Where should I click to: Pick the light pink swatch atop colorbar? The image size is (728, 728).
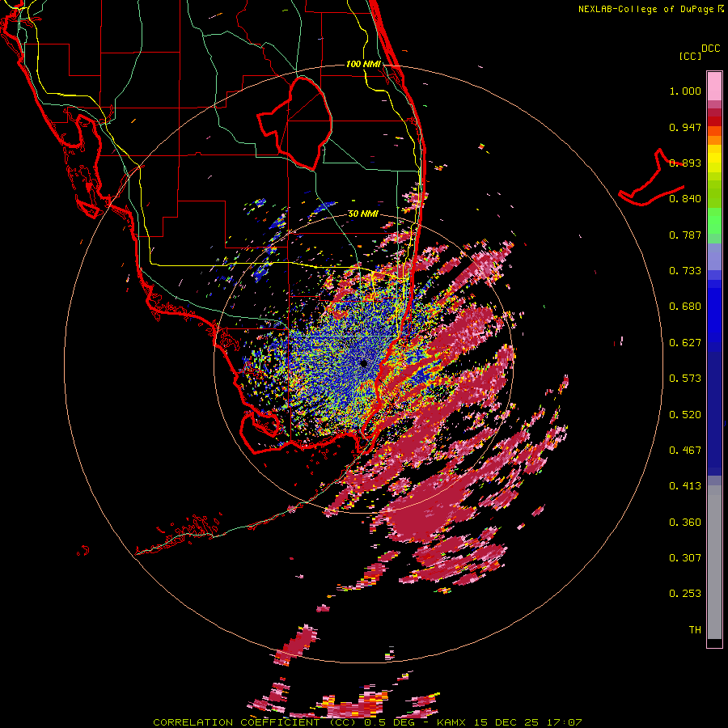point(714,87)
